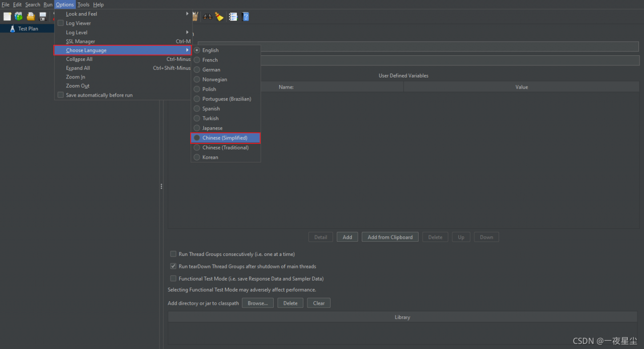Image resolution: width=644 pixels, height=349 pixels.
Task: Click Browse... to add classpath entry
Action: click(258, 303)
